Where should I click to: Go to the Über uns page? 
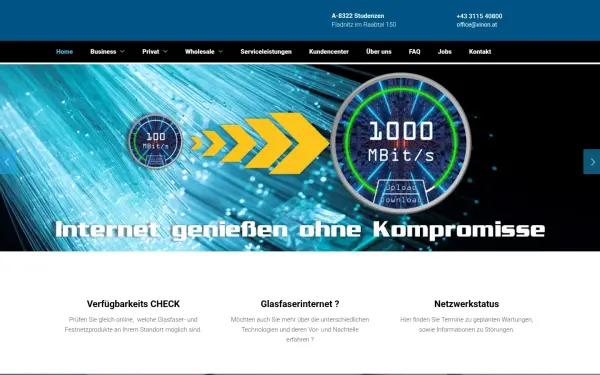[x=378, y=52]
